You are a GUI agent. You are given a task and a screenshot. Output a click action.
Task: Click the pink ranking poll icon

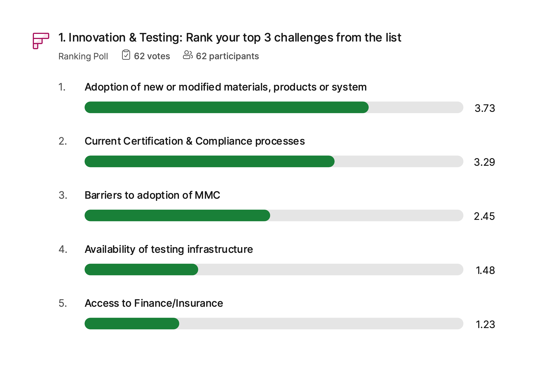pos(41,41)
